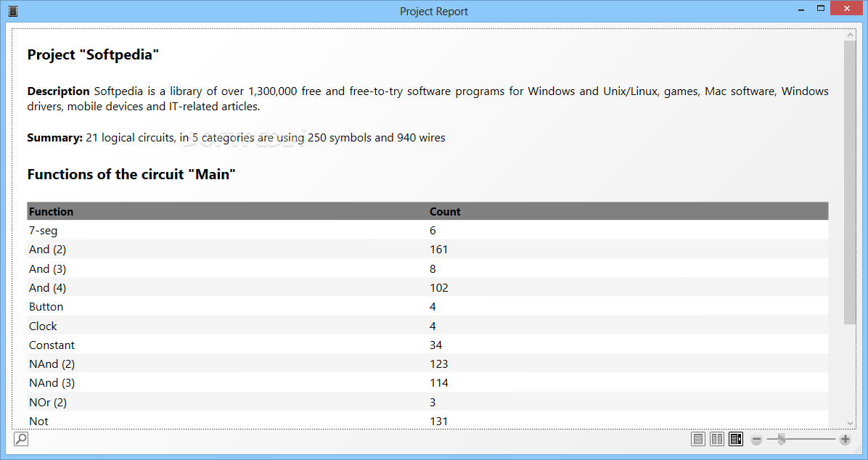
Task: Click the vertical scrollbar down arrow
Action: coord(850,424)
